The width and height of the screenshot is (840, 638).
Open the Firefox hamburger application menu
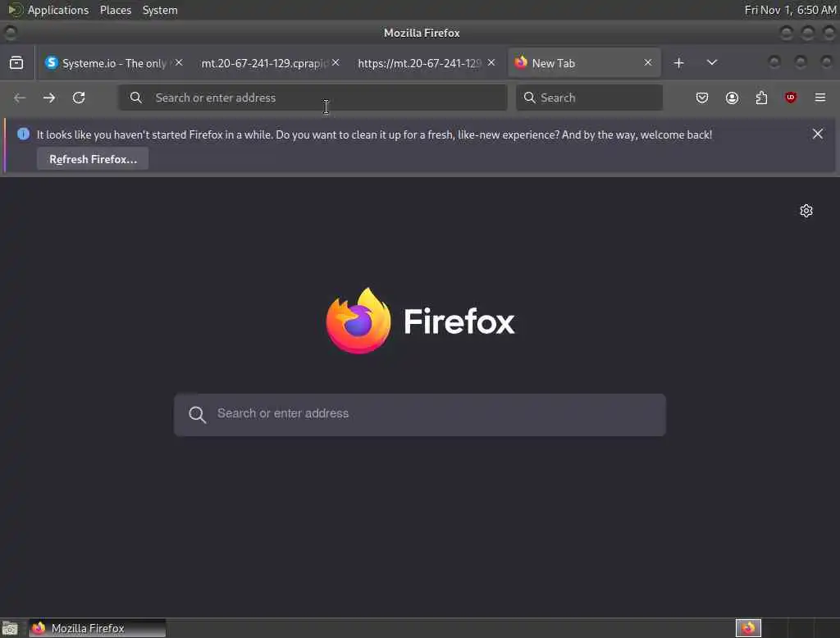[819, 98]
